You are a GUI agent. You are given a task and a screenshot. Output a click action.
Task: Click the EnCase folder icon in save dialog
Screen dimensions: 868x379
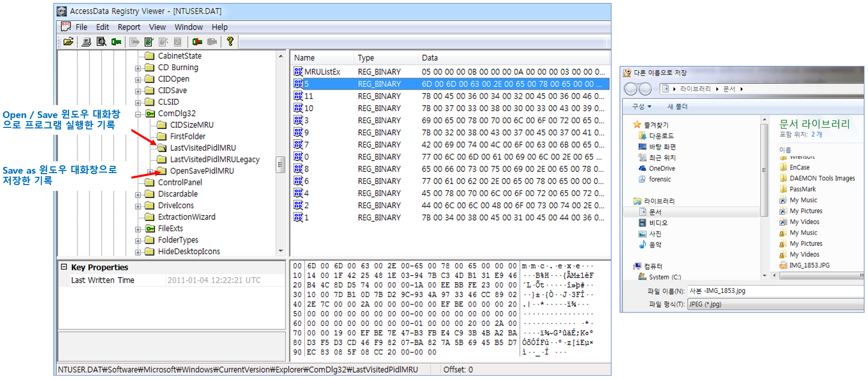pos(783,167)
